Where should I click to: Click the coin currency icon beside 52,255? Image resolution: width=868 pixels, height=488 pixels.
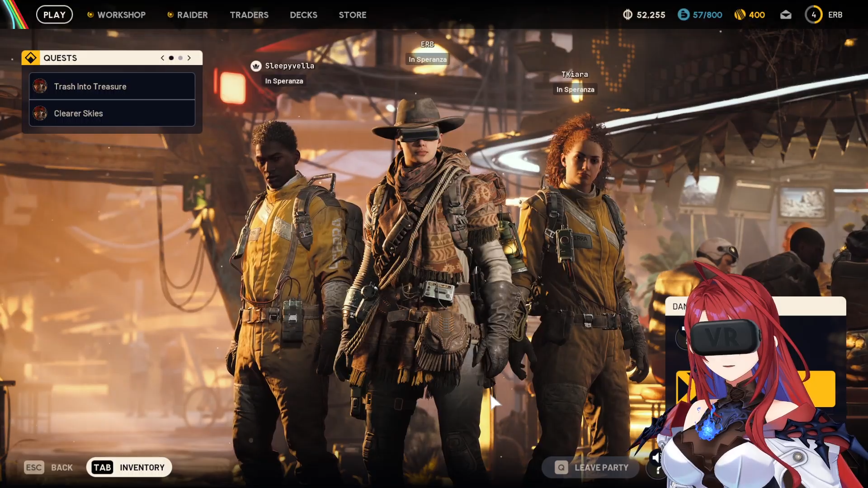(627, 15)
